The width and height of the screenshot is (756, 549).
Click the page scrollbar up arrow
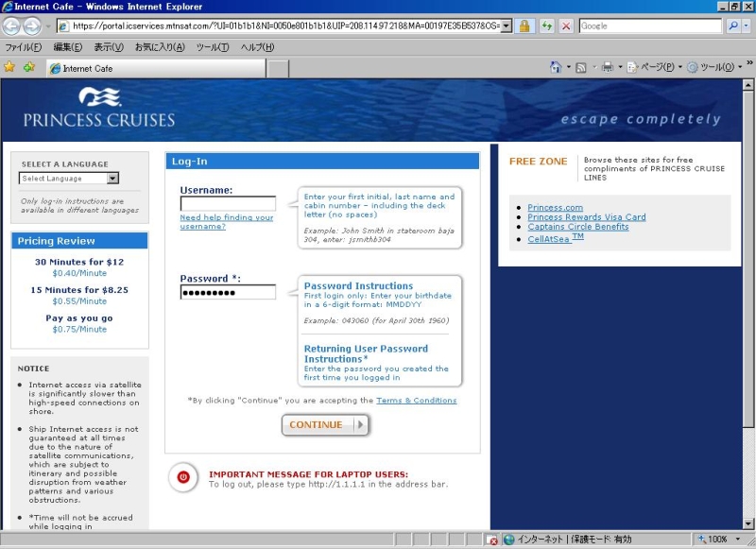(x=747, y=85)
